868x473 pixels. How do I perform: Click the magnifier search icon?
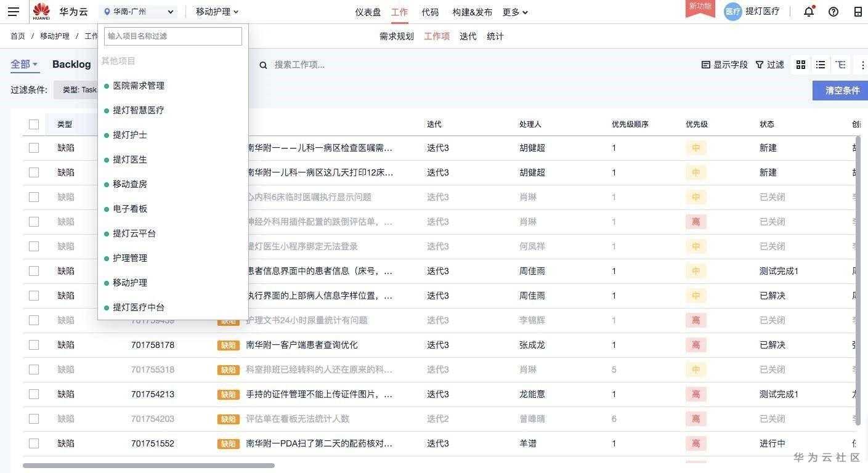(263, 65)
